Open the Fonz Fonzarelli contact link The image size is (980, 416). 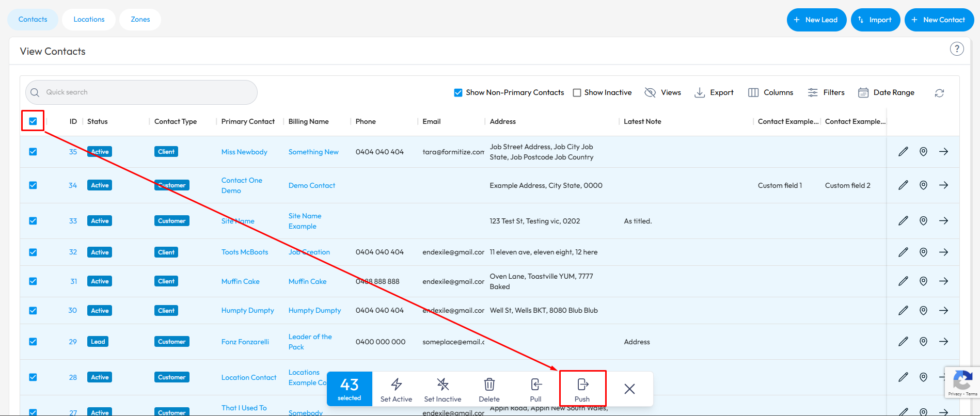point(245,342)
